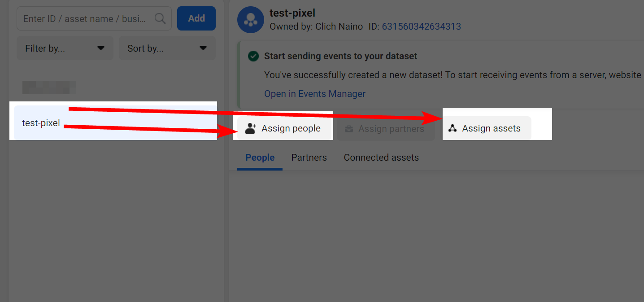Click the green checkmark success icon
Image resolution: width=644 pixels, height=302 pixels.
point(253,56)
